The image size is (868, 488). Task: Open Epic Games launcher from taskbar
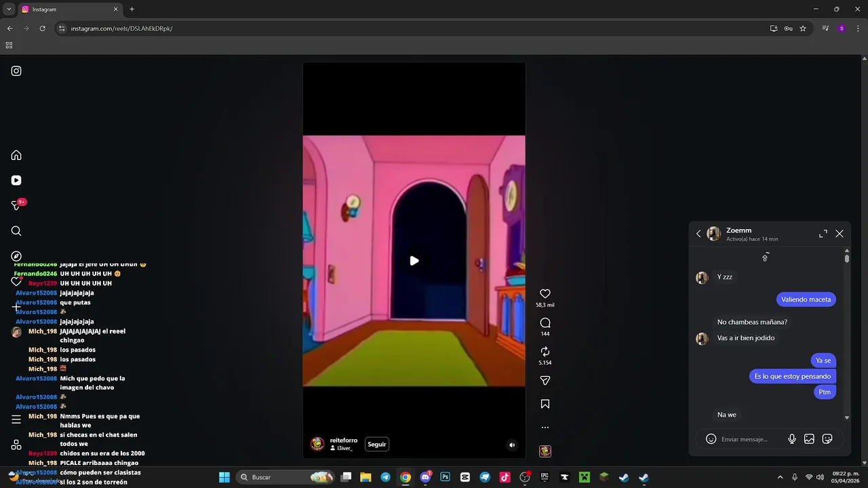(545, 477)
